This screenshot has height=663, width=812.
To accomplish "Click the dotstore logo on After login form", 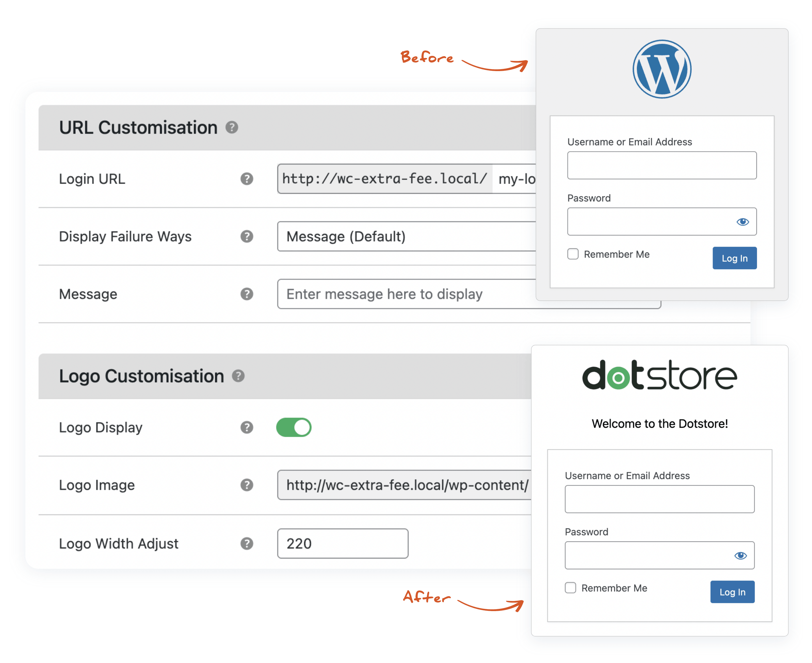I will 660,375.
